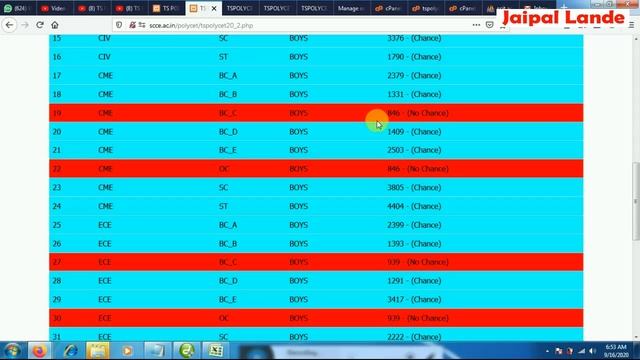This screenshot has width=640, height=360.
Task: Click BOYS in row 20
Action: pos(298,132)
